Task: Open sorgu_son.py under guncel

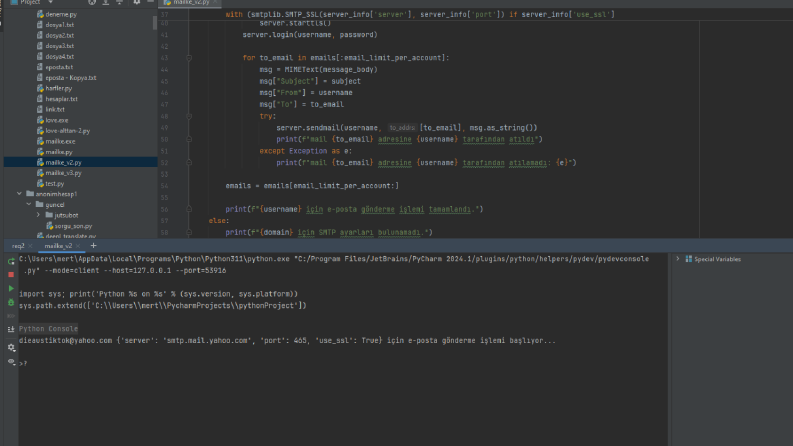Action: click(73, 226)
